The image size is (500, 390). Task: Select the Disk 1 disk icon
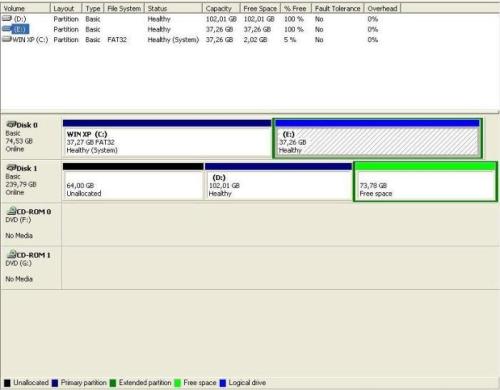coord(11,168)
